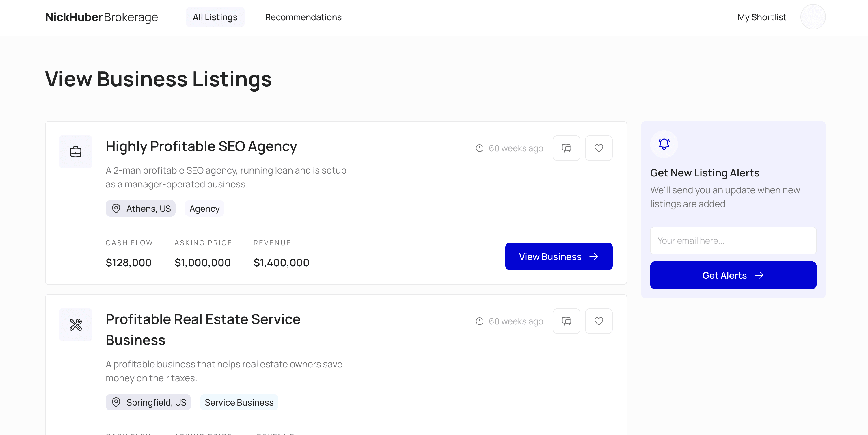Image resolution: width=868 pixels, height=435 pixels.
Task: Click View Business for the SEO Agency
Action: tap(559, 256)
